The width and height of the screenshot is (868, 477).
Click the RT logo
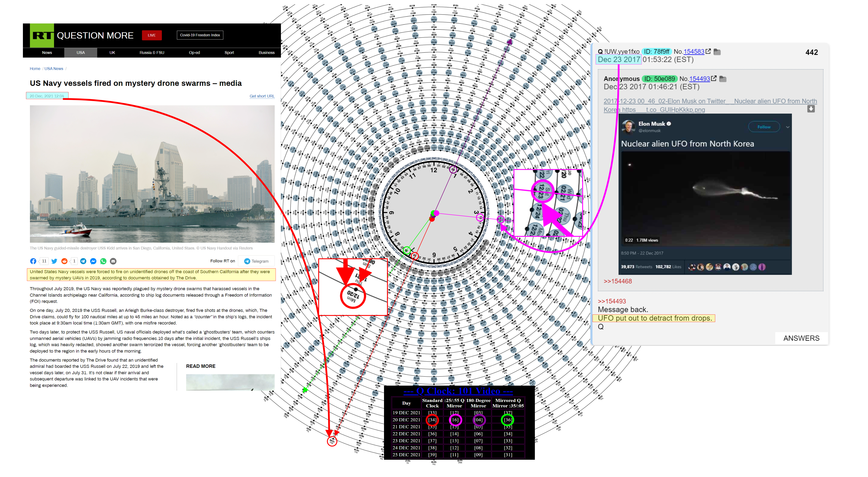tap(42, 35)
